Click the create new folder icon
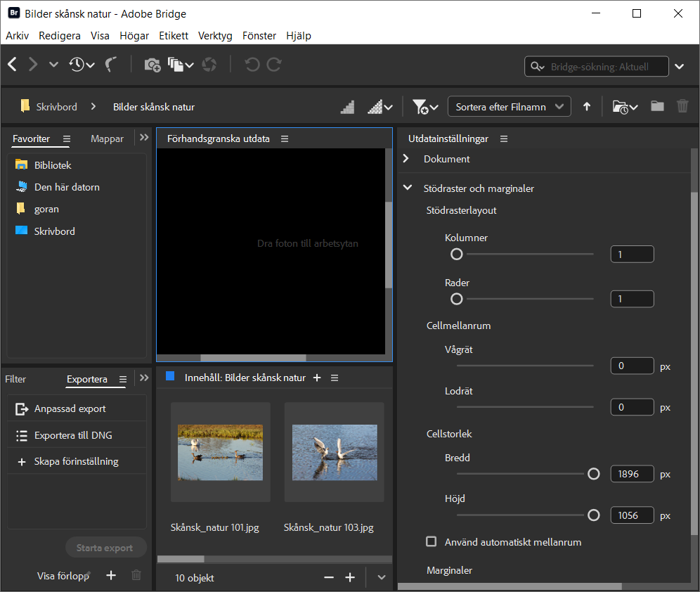The width and height of the screenshot is (700, 592). [x=657, y=106]
